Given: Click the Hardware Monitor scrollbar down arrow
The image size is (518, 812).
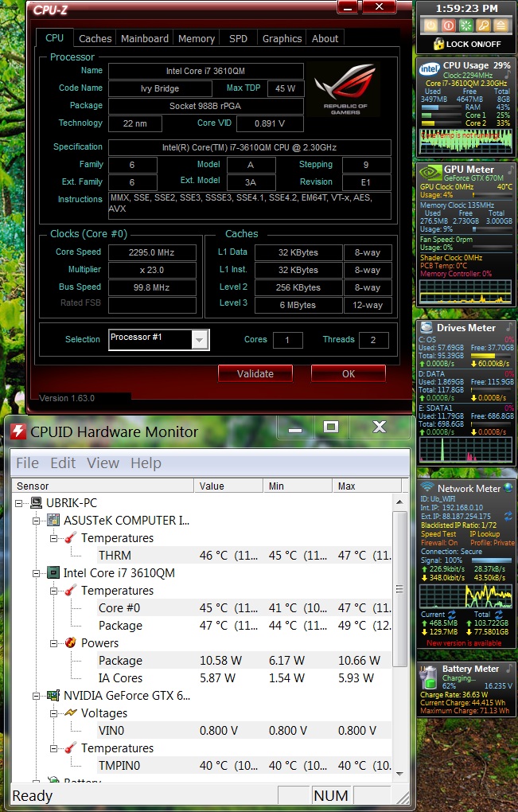Looking at the screenshot, I should [399, 774].
